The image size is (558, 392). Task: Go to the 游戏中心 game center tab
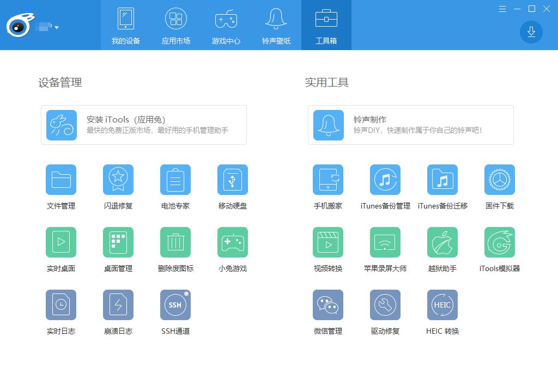click(x=226, y=25)
